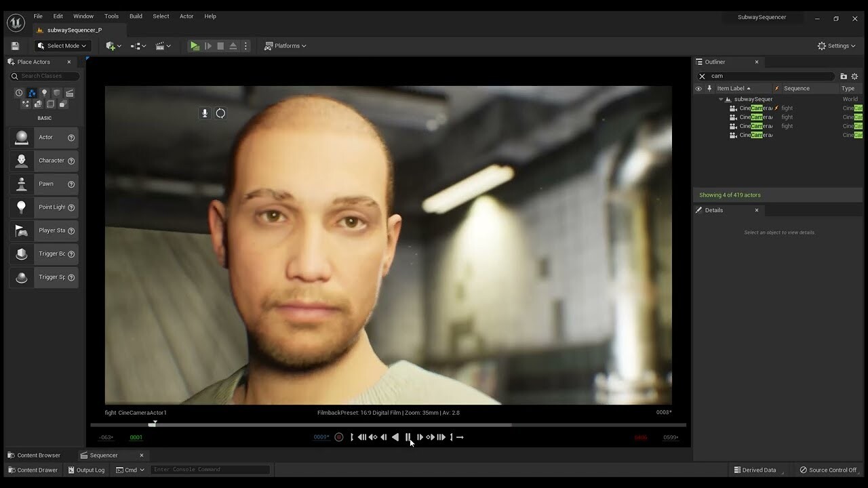Open the Settings dropdown in the top right
The width and height of the screenshot is (868, 488).
click(x=836, y=45)
